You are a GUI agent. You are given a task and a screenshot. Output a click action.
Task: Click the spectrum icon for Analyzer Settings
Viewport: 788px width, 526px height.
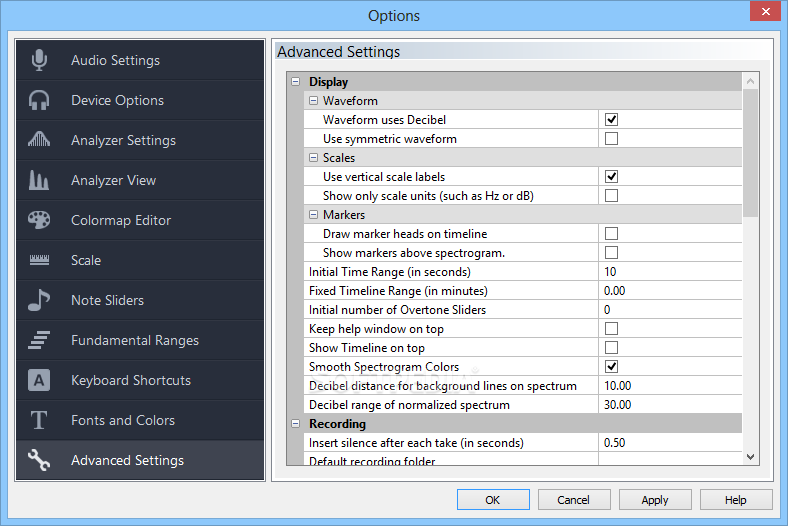40,140
